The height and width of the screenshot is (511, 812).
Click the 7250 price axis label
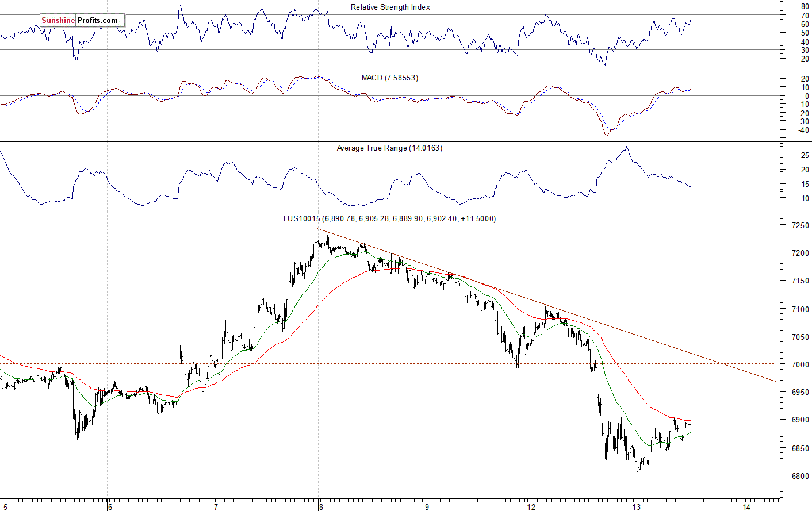click(x=800, y=225)
